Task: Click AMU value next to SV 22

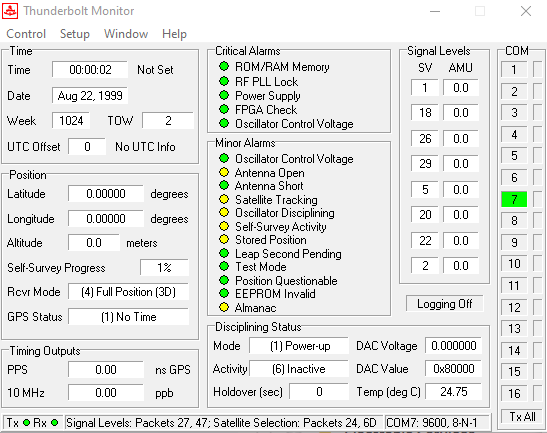Action: [x=460, y=240]
